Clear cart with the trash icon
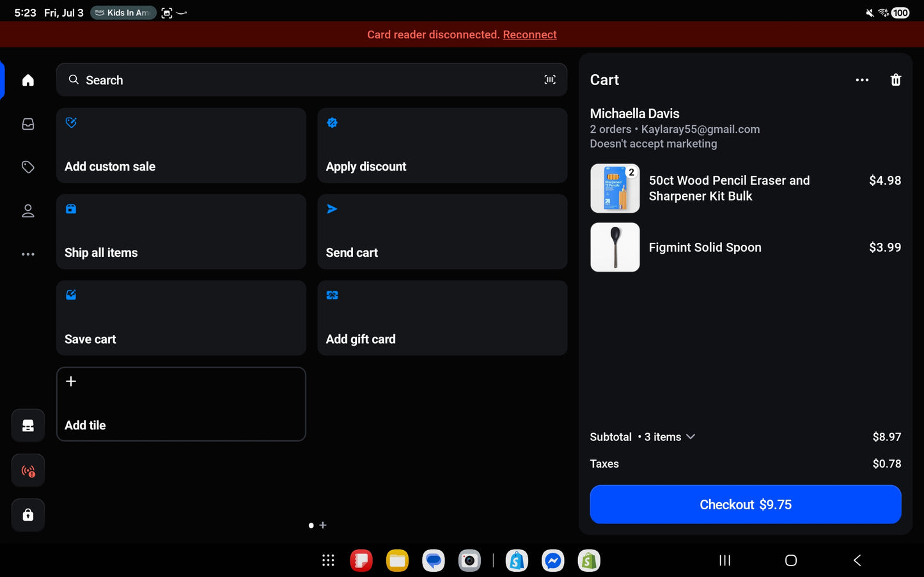The width and height of the screenshot is (924, 577). click(x=896, y=80)
